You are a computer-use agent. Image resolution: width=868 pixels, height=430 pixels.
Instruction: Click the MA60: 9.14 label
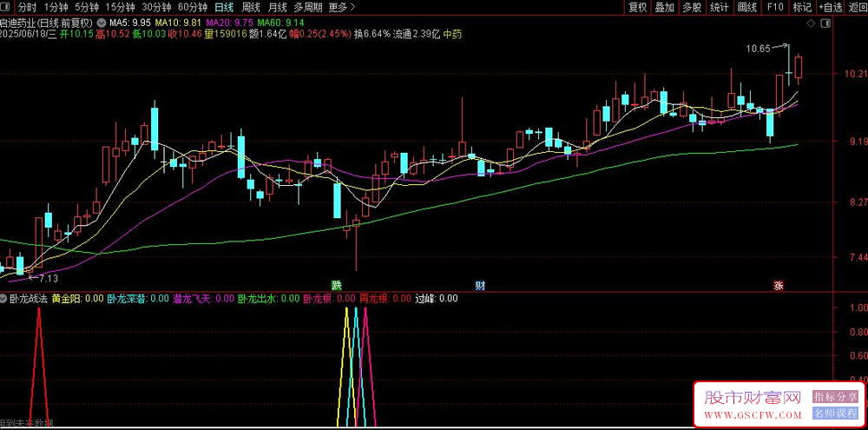[x=280, y=23]
